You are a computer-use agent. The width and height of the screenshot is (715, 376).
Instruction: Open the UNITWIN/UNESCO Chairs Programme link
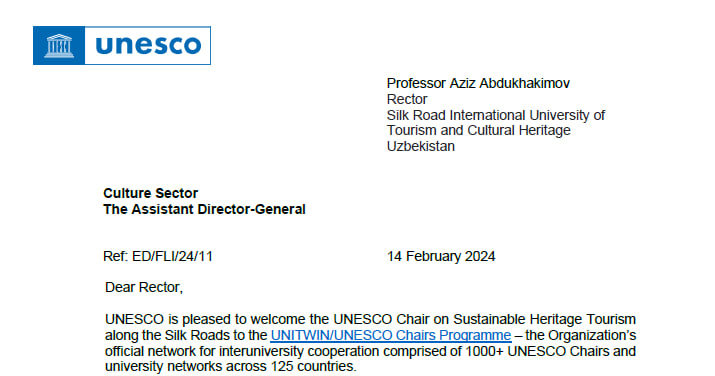pos(391,335)
